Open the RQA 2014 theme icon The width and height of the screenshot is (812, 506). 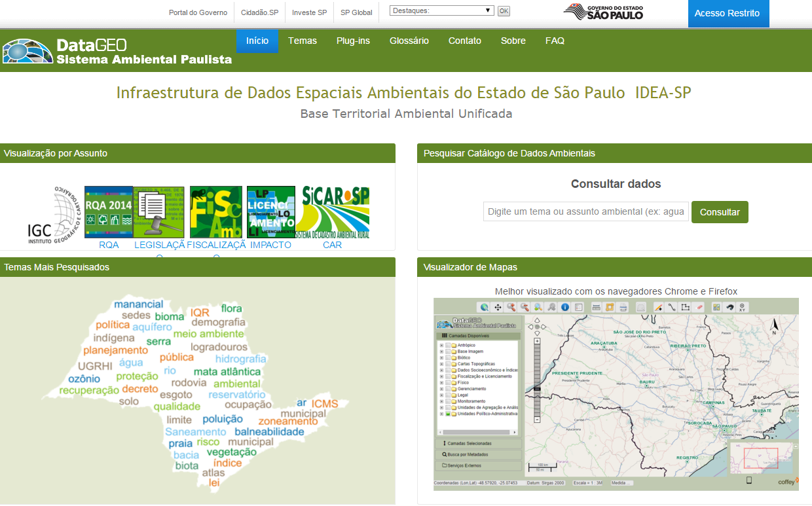tap(109, 212)
